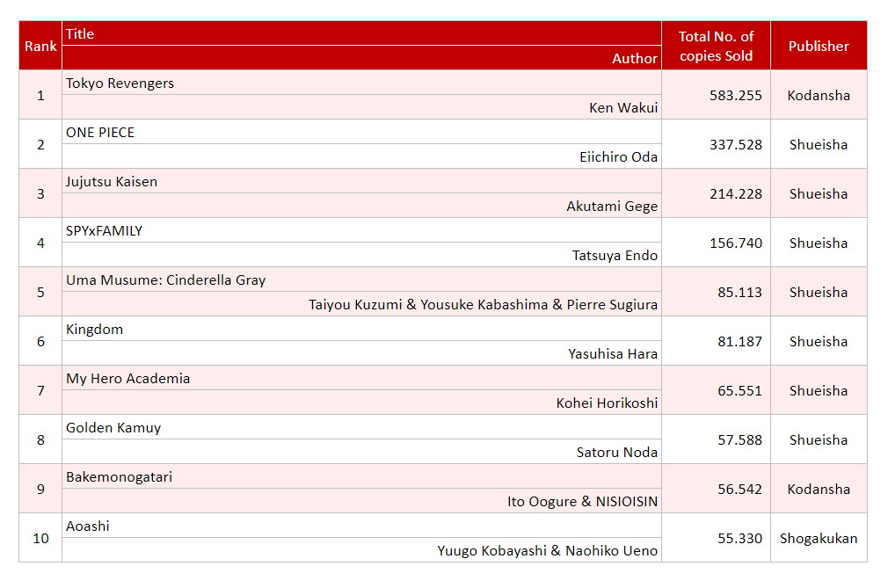Click Shueisha publisher in Kingdom row
The height and width of the screenshot is (588, 888).
(819, 341)
